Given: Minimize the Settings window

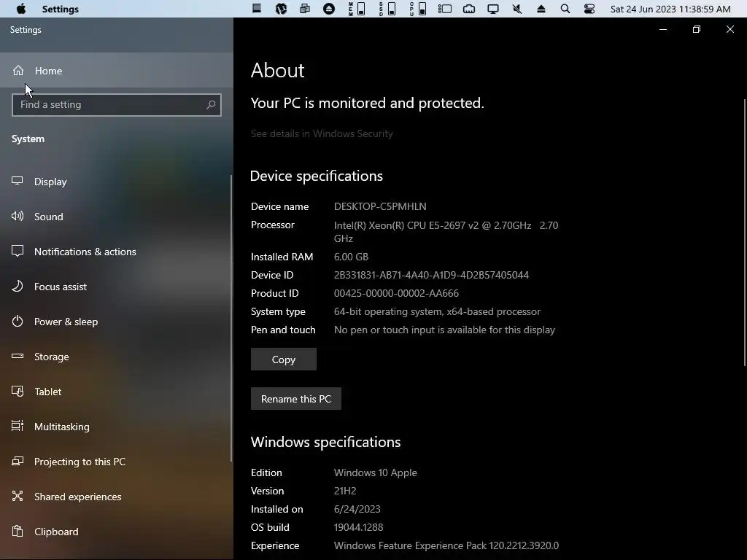Looking at the screenshot, I should coord(662,29).
